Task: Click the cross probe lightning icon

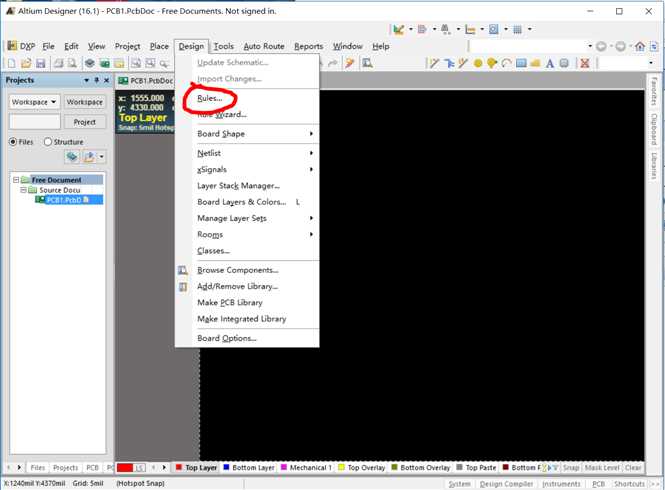Action: (349, 63)
